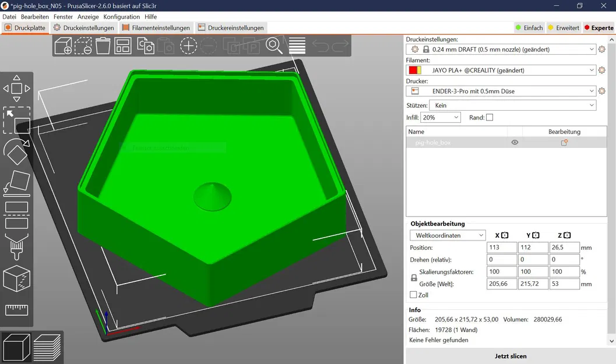Add a new object with the add icon
Image resolution: width=616 pixels, height=364 pixels.
click(x=63, y=47)
